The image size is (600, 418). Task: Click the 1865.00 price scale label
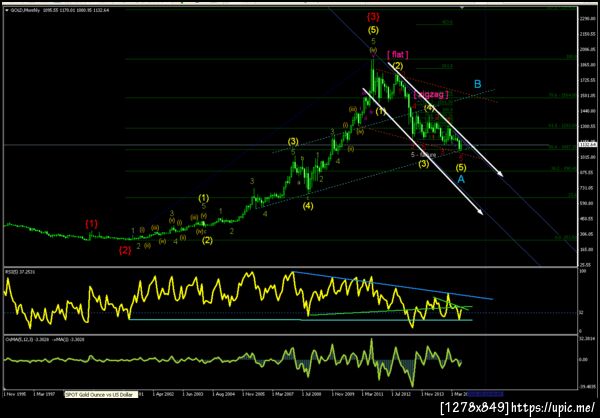point(586,66)
